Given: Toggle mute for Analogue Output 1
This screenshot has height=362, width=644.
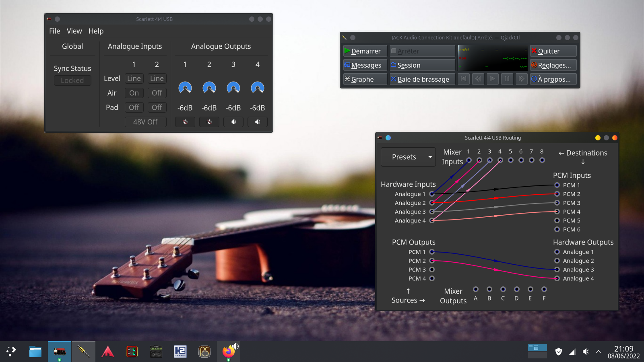Looking at the screenshot, I should (x=185, y=122).
